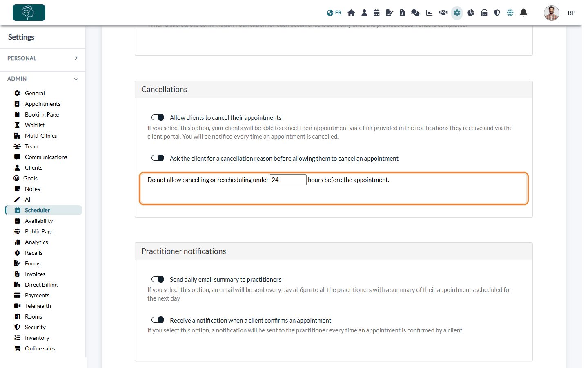Collapse the ADMIN settings section
The width and height of the screenshot is (588, 368).
click(x=42, y=79)
